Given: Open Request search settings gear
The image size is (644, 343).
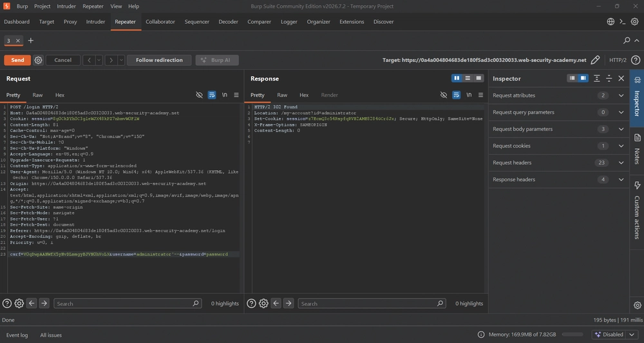Looking at the screenshot, I should [19, 304].
